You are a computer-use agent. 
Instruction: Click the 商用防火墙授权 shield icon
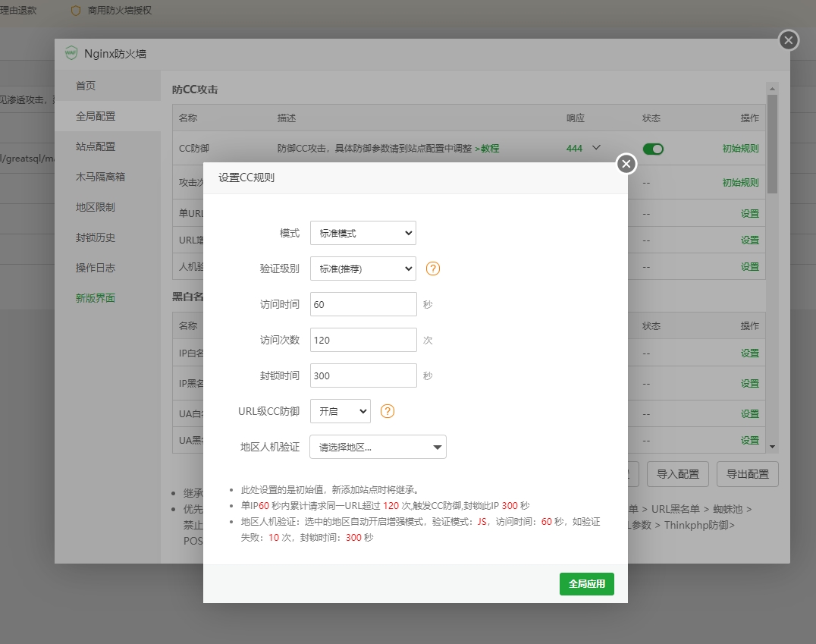76,11
